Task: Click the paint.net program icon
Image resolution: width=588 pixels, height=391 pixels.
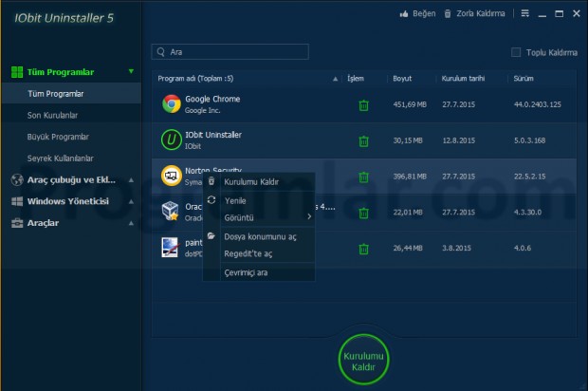Action: click(x=170, y=248)
